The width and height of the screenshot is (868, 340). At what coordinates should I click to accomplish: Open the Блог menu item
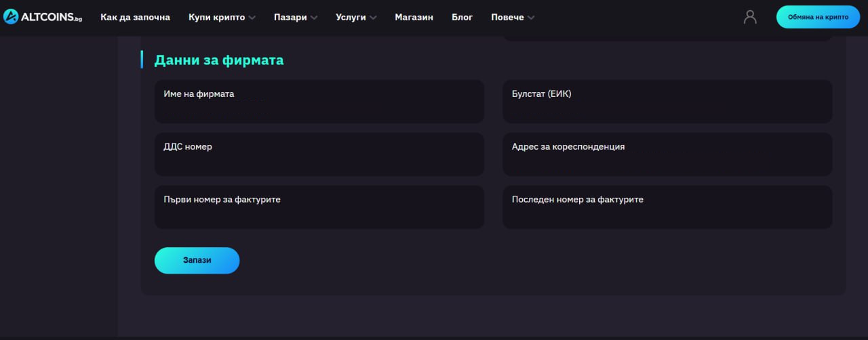tap(462, 17)
